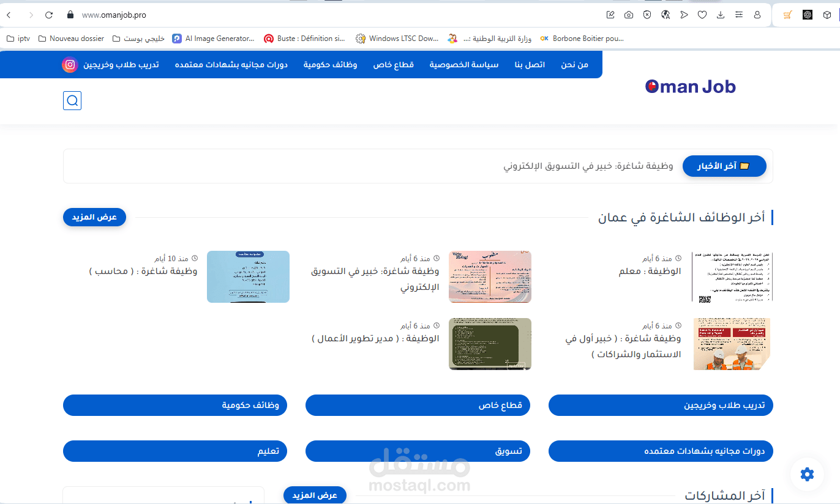The width and height of the screenshot is (840, 504).
Task: Open the cube extensions icon
Action: [x=827, y=15]
